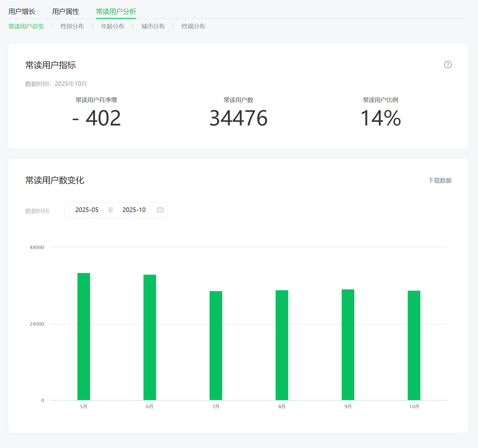Click the 8月 bar in chart
Screen dimensions: 478x448
click(x=282, y=345)
